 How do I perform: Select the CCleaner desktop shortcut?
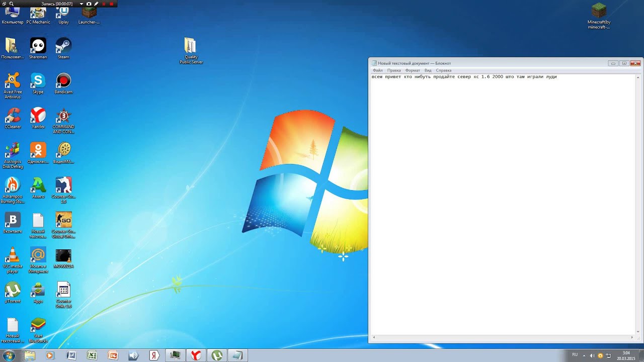pyautogui.click(x=13, y=118)
